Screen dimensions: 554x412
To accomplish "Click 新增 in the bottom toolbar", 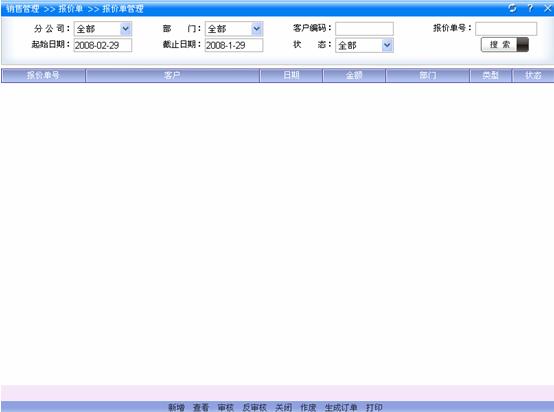I will point(176,407).
